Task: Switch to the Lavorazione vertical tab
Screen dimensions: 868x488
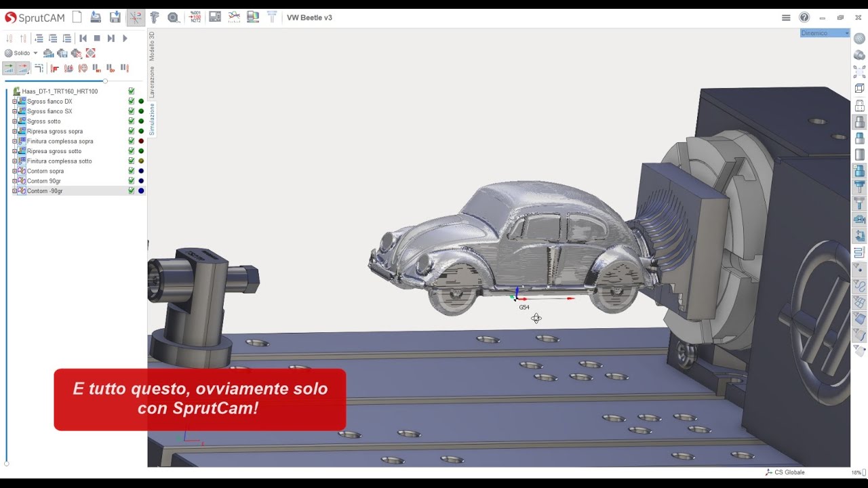Action: (x=152, y=82)
